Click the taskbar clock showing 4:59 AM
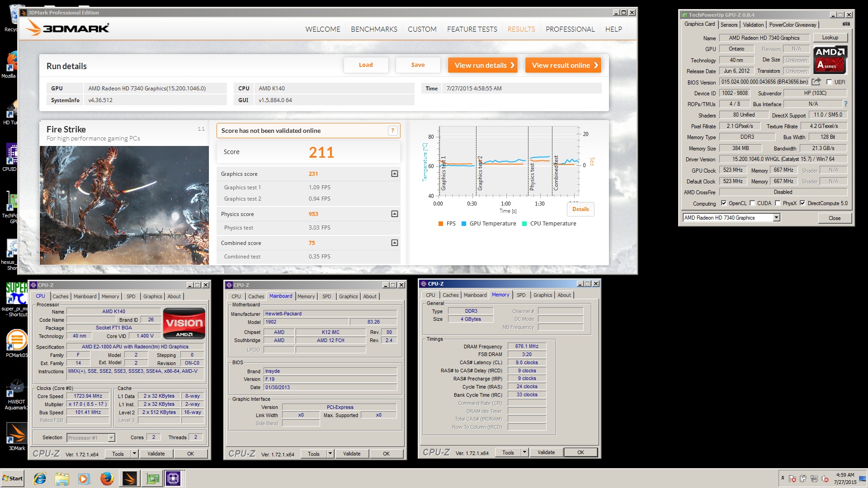 [x=845, y=479]
